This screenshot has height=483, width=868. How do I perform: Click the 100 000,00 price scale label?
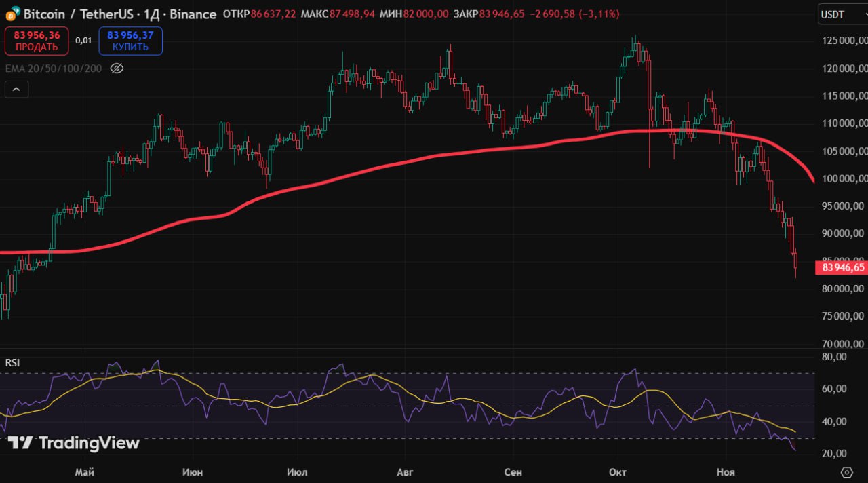(842, 179)
